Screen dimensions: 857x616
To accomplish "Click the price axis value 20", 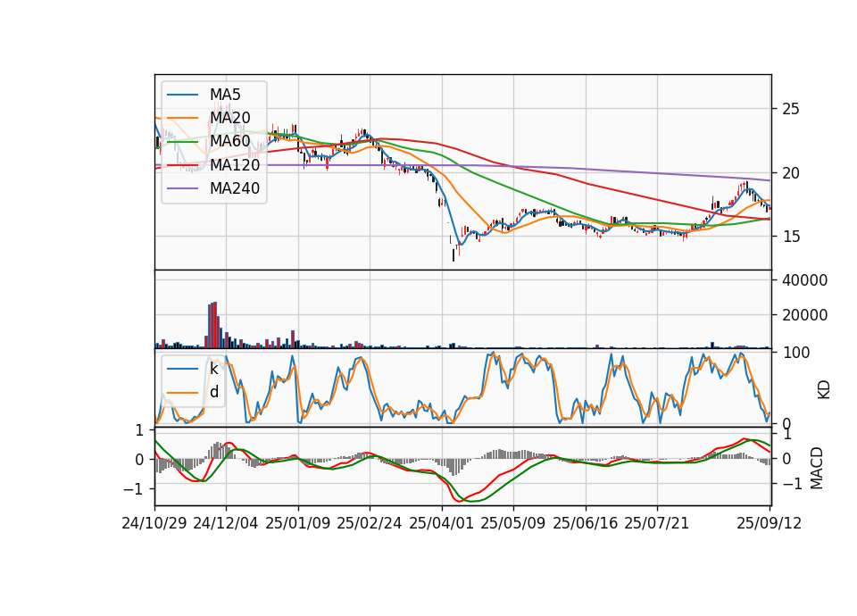I will coord(791,173).
